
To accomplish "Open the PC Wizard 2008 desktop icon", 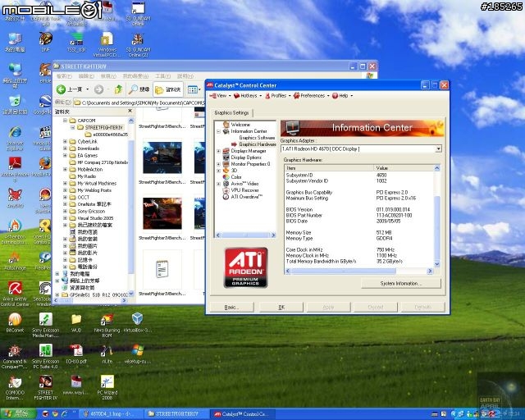I will point(107,381).
